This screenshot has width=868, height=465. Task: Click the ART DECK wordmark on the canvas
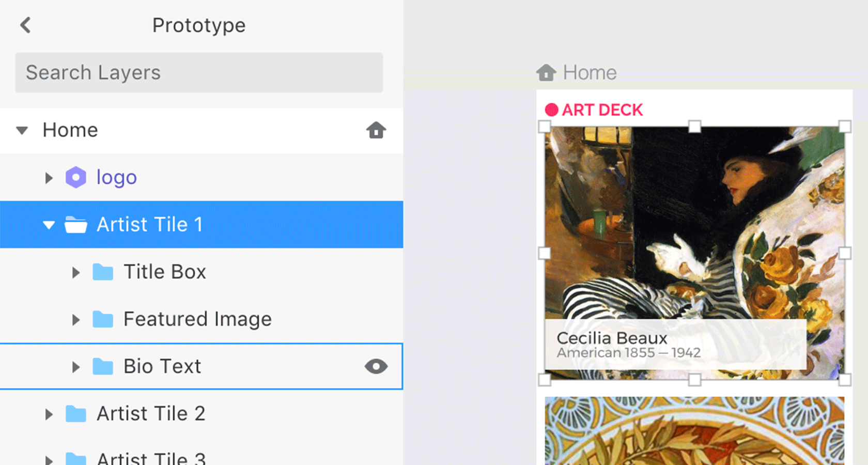pos(603,110)
